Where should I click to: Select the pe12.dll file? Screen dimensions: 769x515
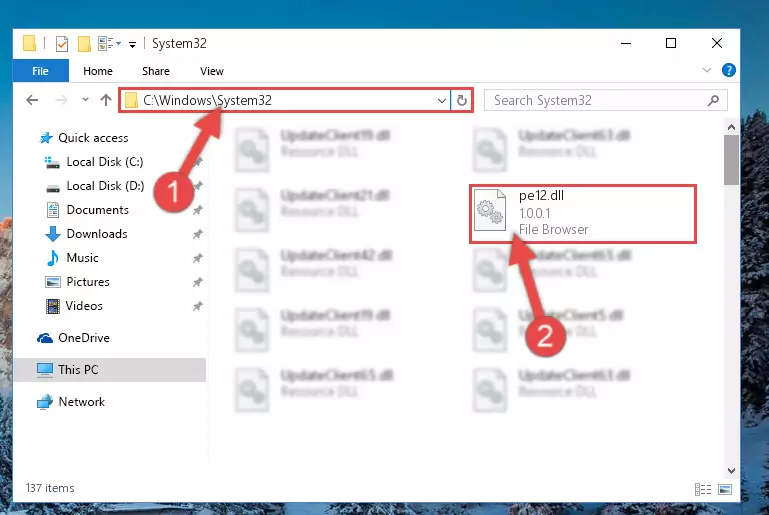583,213
